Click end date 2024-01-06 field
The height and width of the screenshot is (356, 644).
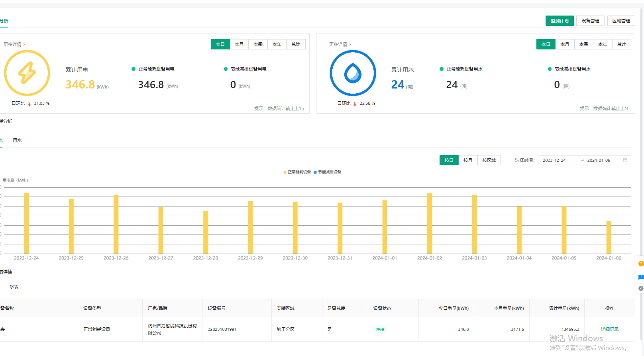click(x=599, y=160)
